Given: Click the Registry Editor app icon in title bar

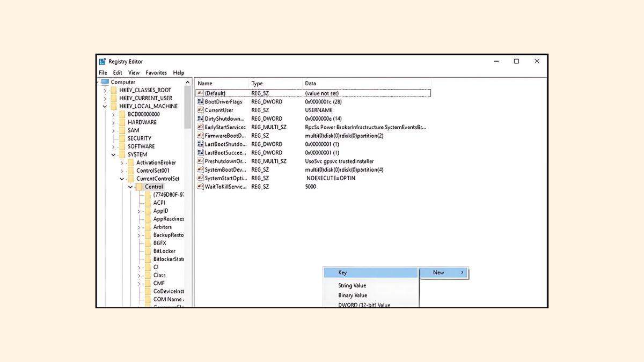Looking at the screenshot, I should tap(103, 62).
